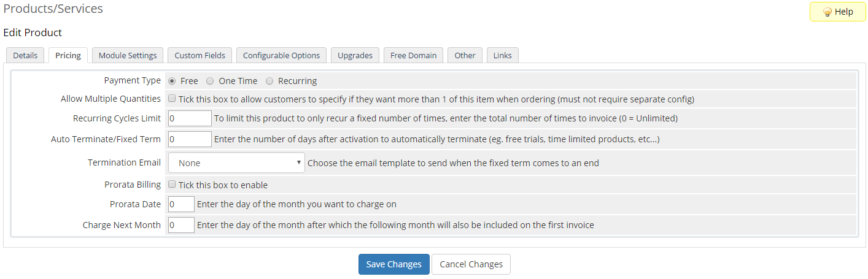Image resolution: width=868 pixels, height=279 pixels.
Task: Open the Configurable Options tab
Action: 281,55
